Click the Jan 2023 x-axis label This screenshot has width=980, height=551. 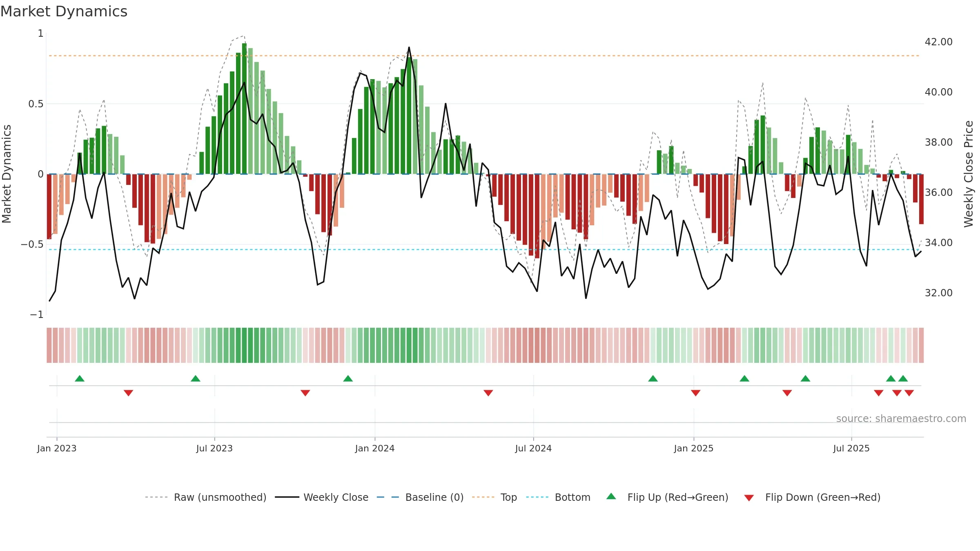(x=57, y=448)
